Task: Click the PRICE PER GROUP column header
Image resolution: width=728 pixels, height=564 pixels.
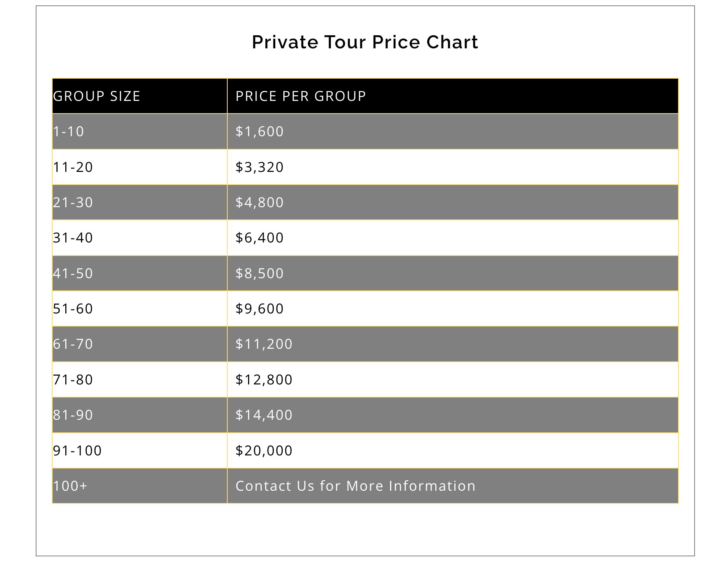Action: pyautogui.click(x=301, y=96)
